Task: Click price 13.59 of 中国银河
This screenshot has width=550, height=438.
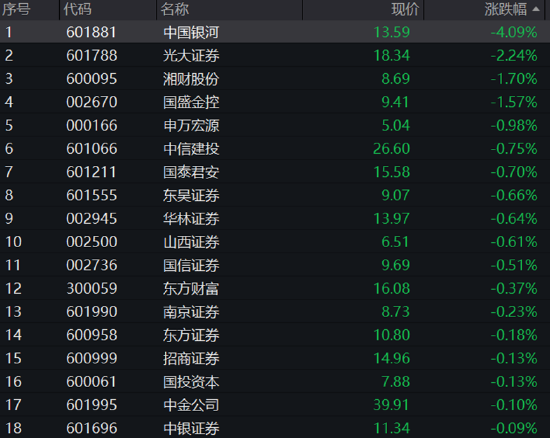Action: coord(391,32)
